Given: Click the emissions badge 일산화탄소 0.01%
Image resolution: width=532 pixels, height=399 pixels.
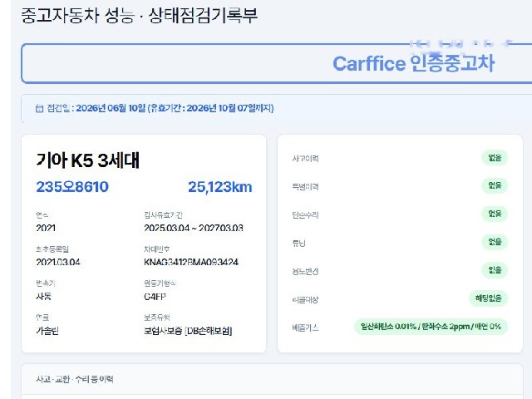Looking at the screenshot, I should pos(431,327).
